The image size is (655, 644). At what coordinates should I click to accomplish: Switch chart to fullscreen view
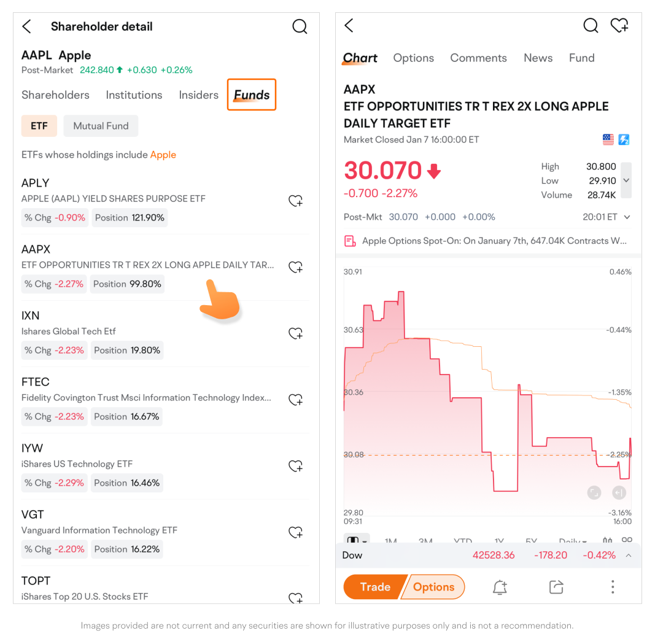(594, 492)
